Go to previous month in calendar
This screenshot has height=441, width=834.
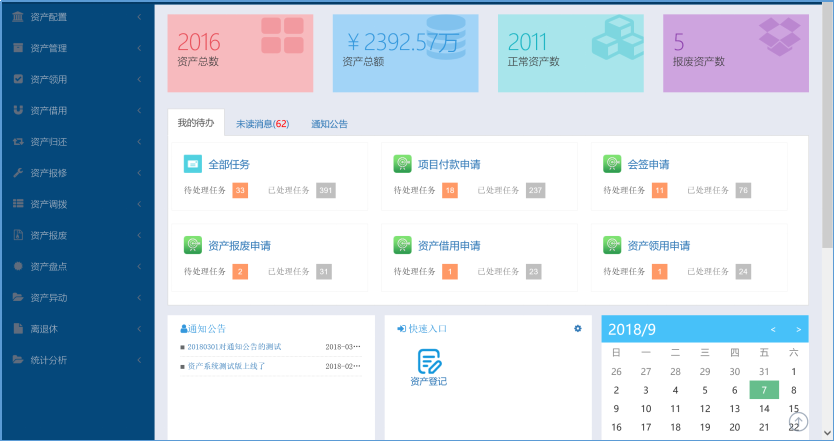pos(773,330)
